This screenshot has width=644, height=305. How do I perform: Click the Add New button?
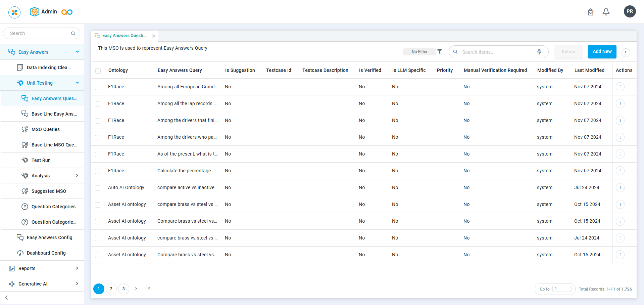tap(602, 52)
